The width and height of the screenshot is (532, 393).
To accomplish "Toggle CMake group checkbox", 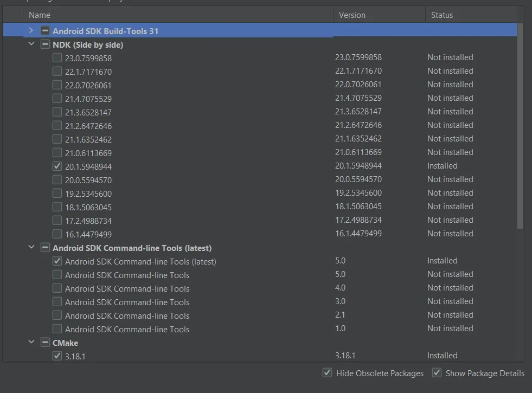I will pos(45,343).
